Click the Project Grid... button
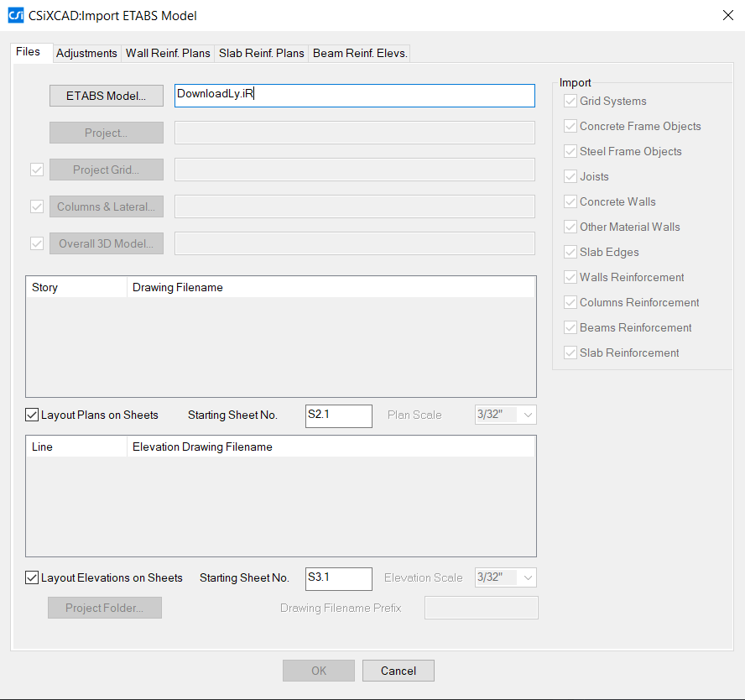745x700 pixels. (107, 170)
